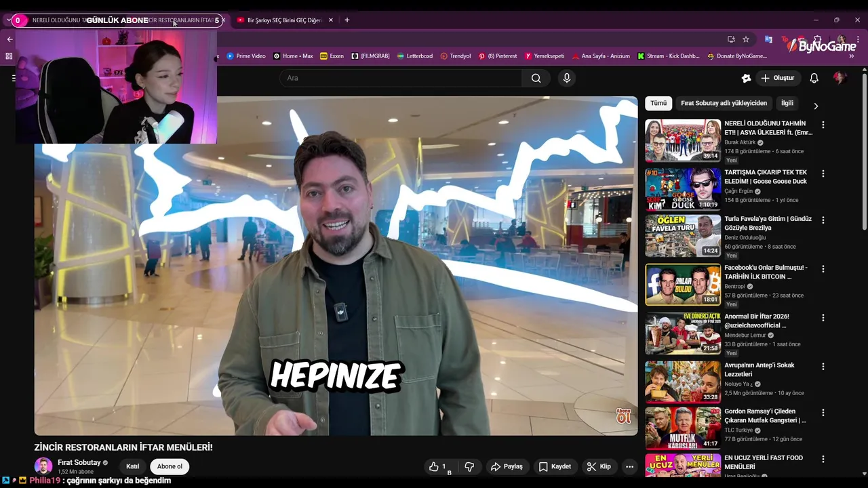Share the video via Paylaş
The height and width of the screenshot is (488, 868).
(x=507, y=466)
